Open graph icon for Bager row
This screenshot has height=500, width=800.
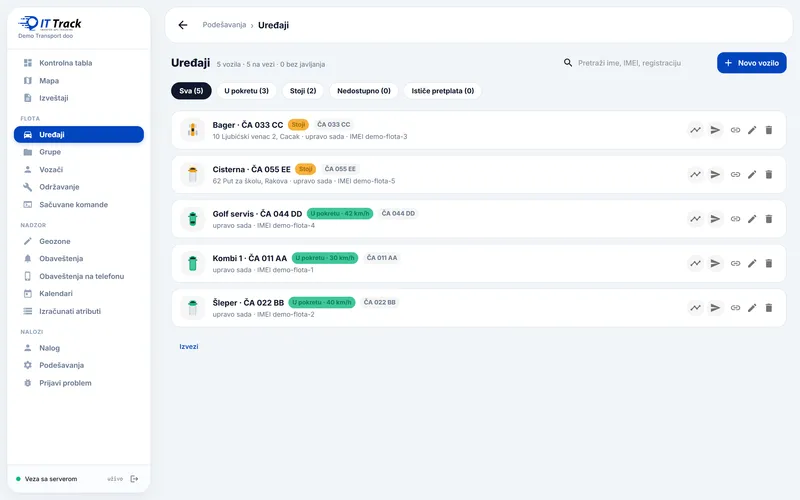click(695, 130)
